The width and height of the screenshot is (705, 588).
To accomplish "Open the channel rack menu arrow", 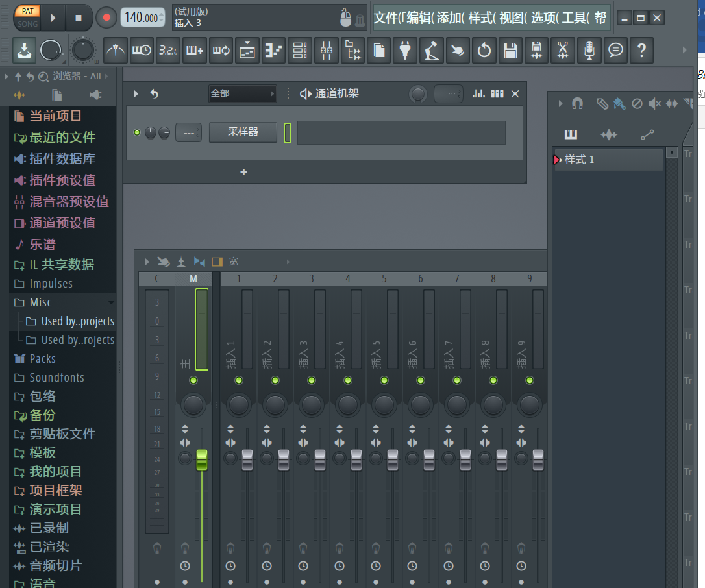I will click(136, 93).
